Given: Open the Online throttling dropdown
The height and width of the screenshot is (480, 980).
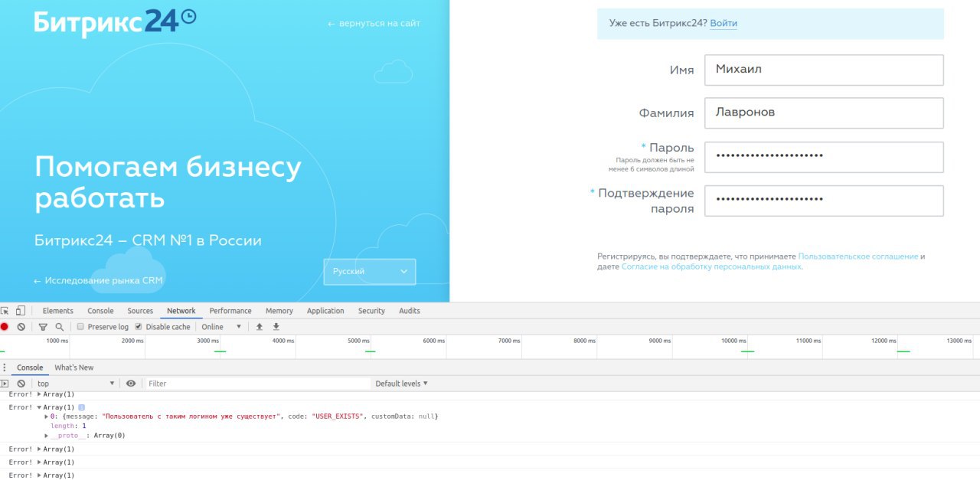Looking at the screenshot, I should click(221, 327).
